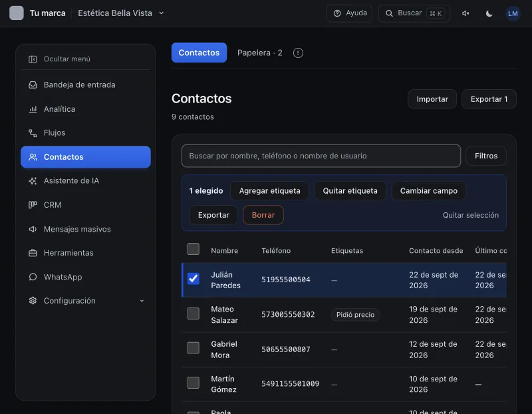Click the Asistente de IA sparkle icon

[33, 181]
